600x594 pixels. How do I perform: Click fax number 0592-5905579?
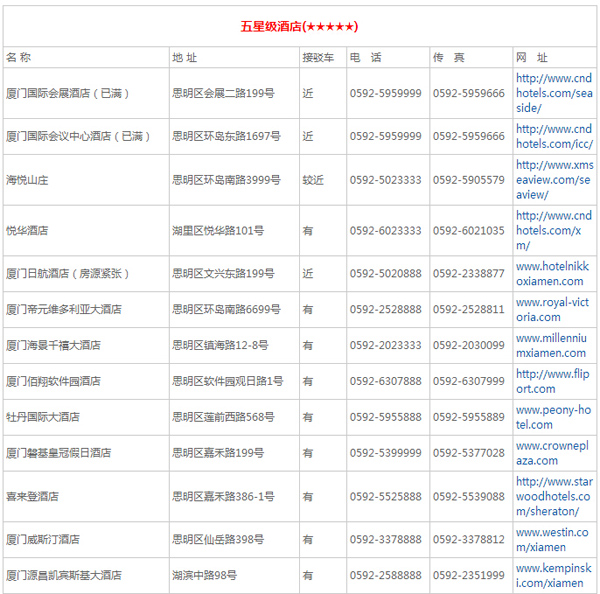(x=469, y=180)
